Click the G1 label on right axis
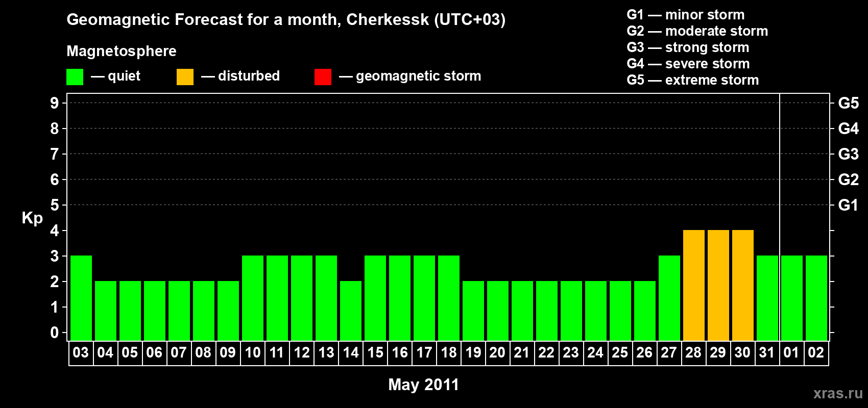868x408 pixels. coord(848,205)
